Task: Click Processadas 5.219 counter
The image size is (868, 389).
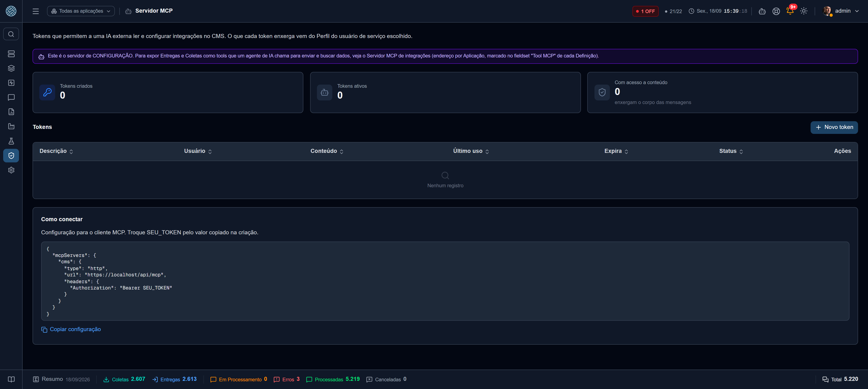Action: click(x=333, y=379)
